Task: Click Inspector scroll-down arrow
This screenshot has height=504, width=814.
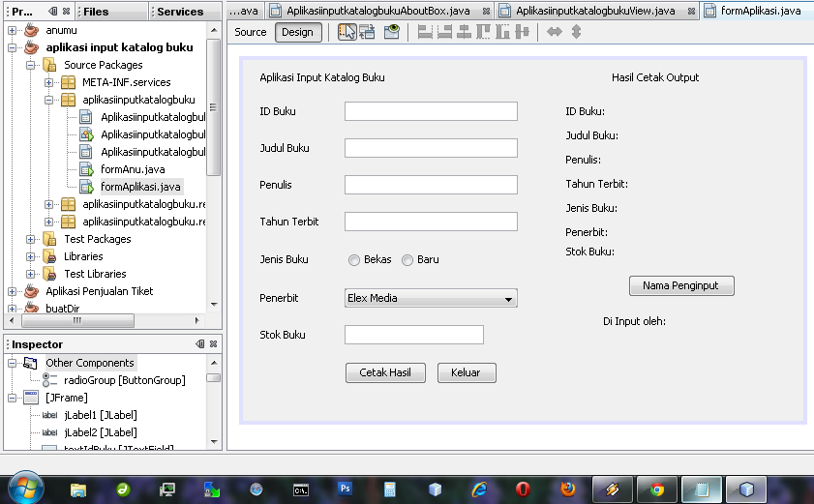Action: 213,442
